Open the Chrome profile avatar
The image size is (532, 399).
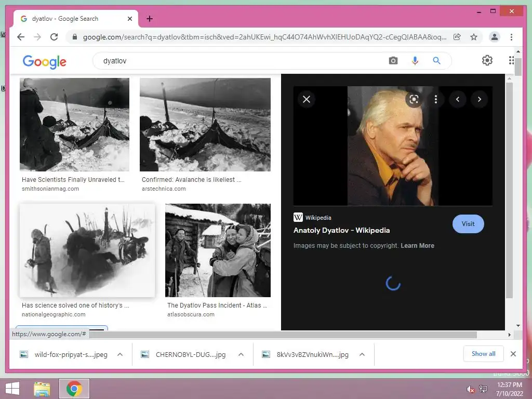pyautogui.click(x=495, y=37)
